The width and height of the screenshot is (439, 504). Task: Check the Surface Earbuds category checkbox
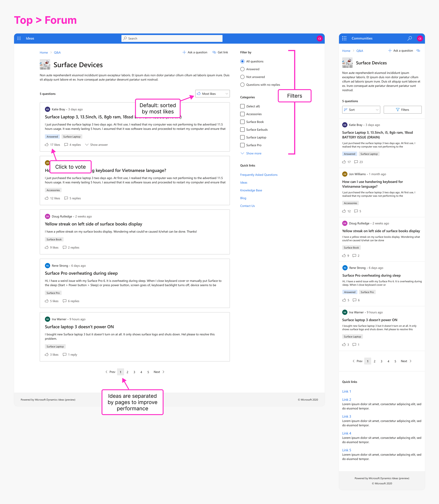tap(242, 130)
